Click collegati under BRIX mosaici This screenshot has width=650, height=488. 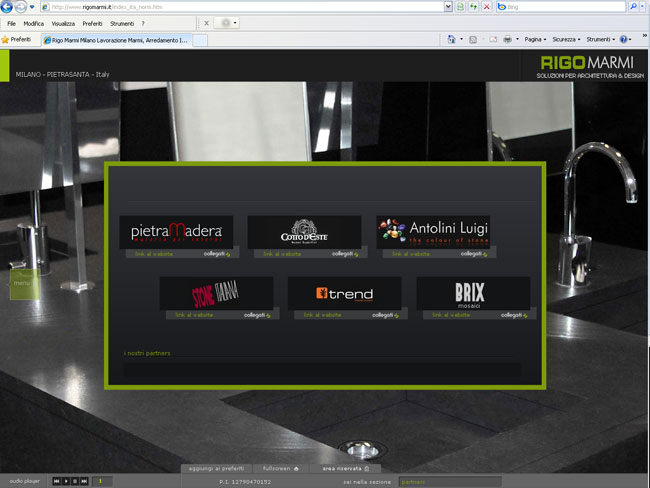pyautogui.click(x=514, y=315)
